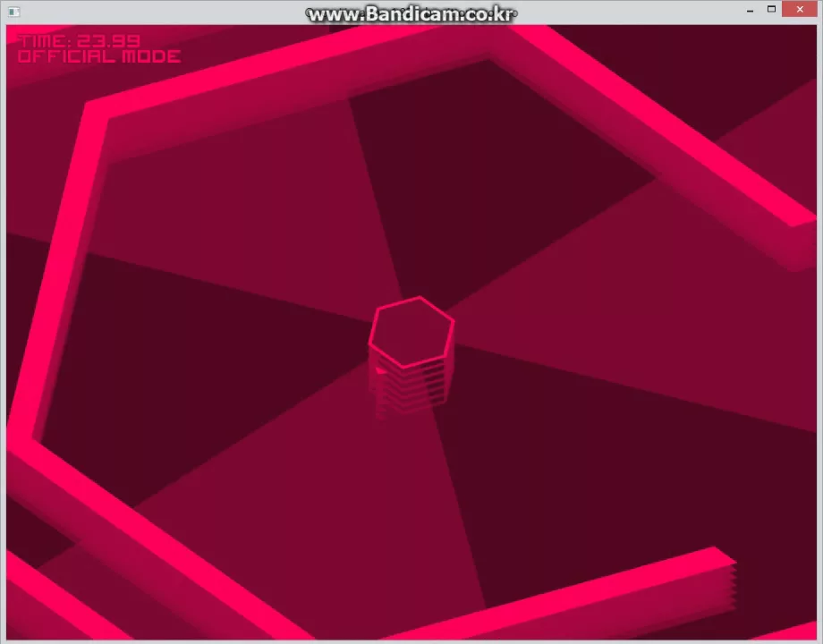Click the center hexagon
Viewport: 823px width, 644px height.
tap(411, 332)
